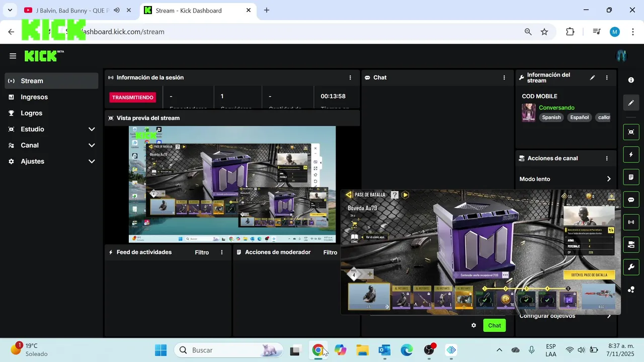This screenshot has width=644, height=362.
Task: Open Windows Start menu
Action: point(161,350)
